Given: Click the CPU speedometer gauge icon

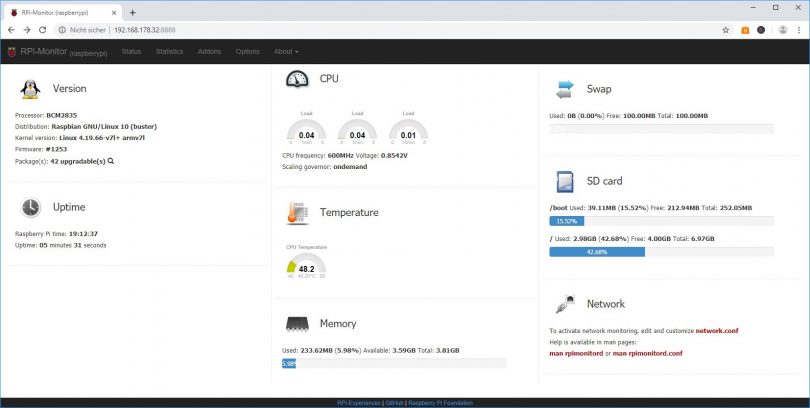Looking at the screenshot, I should (x=297, y=79).
